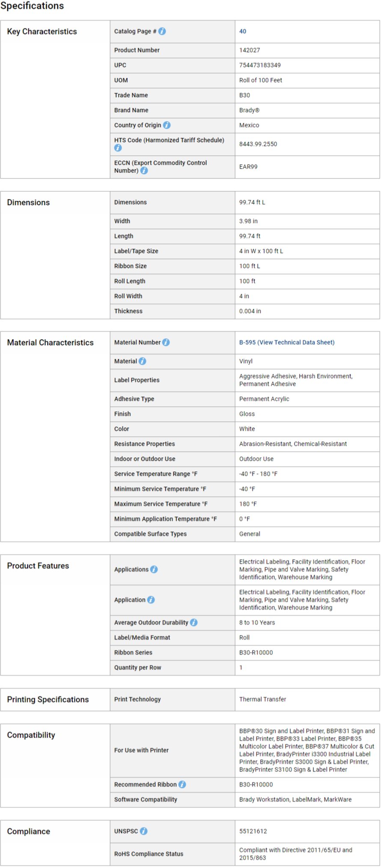Click Applications info icon
This screenshot has height=868, width=381.
[154, 569]
